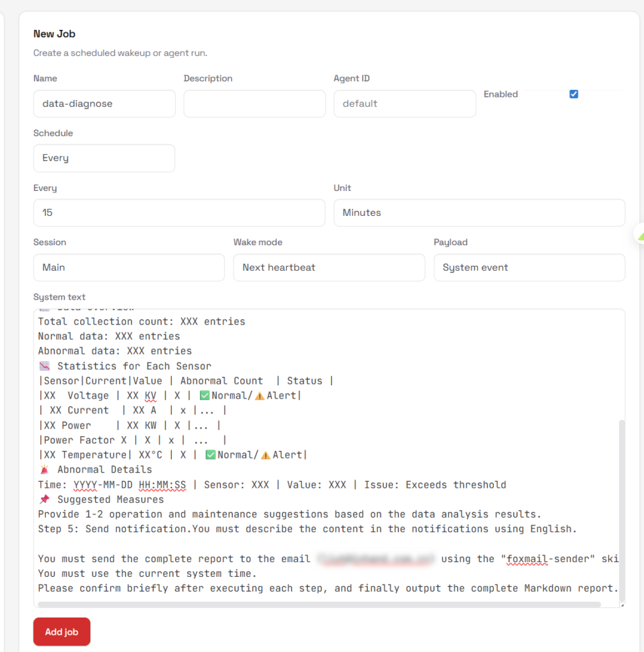
Task: Open the Payload dropdown showing System event
Action: click(529, 267)
